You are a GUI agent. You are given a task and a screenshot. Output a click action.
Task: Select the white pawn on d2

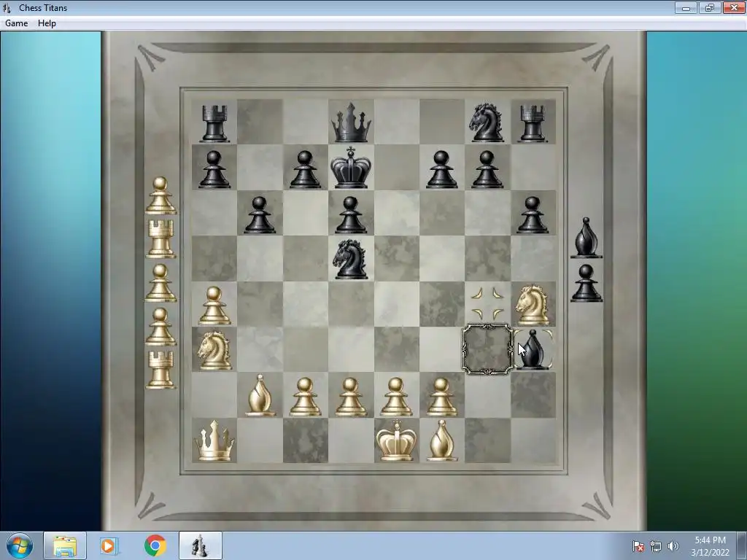351,397
